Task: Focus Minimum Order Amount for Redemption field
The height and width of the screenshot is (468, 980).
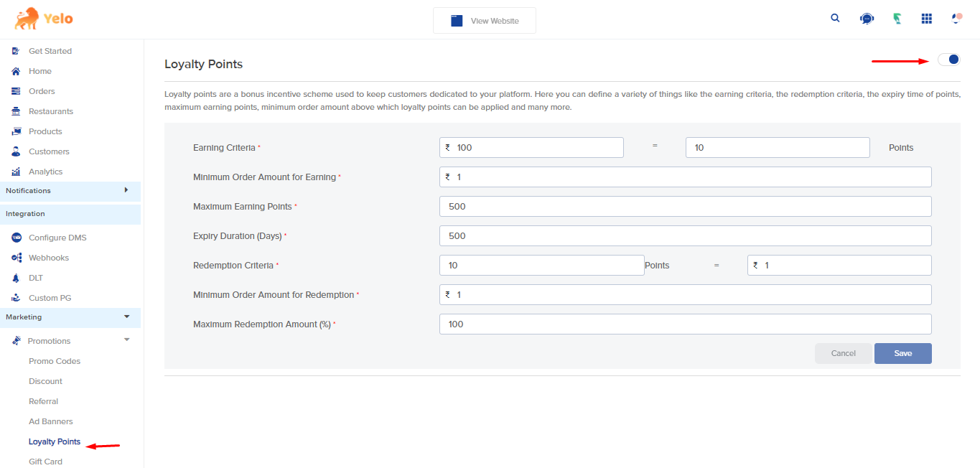Action: [x=686, y=294]
